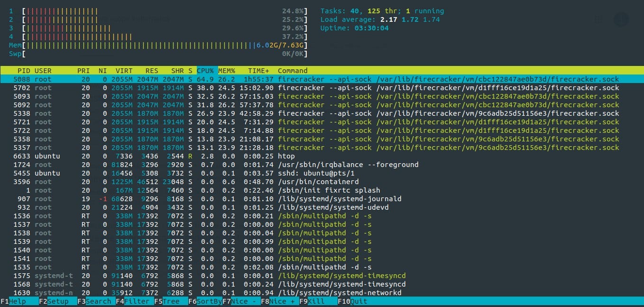Image resolution: width=644 pixels, height=307 pixels.
Task: Activate F3 Search
Action: point(96,301)
